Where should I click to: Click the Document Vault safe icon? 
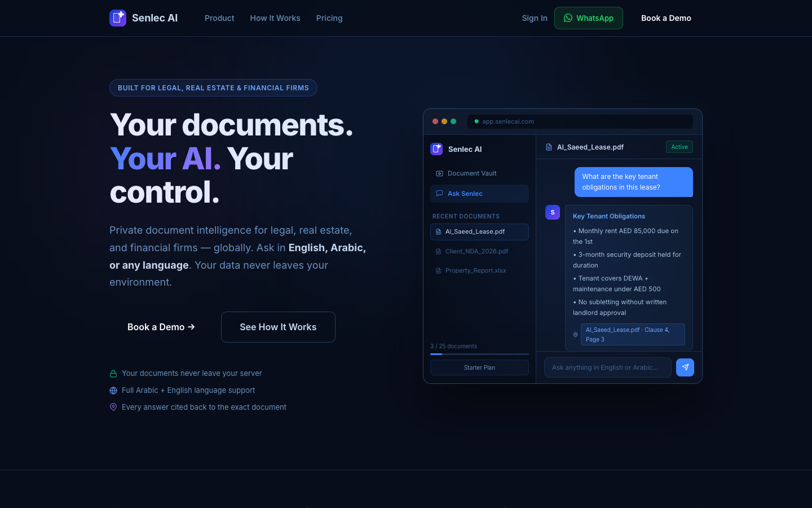tap(439, 174)
